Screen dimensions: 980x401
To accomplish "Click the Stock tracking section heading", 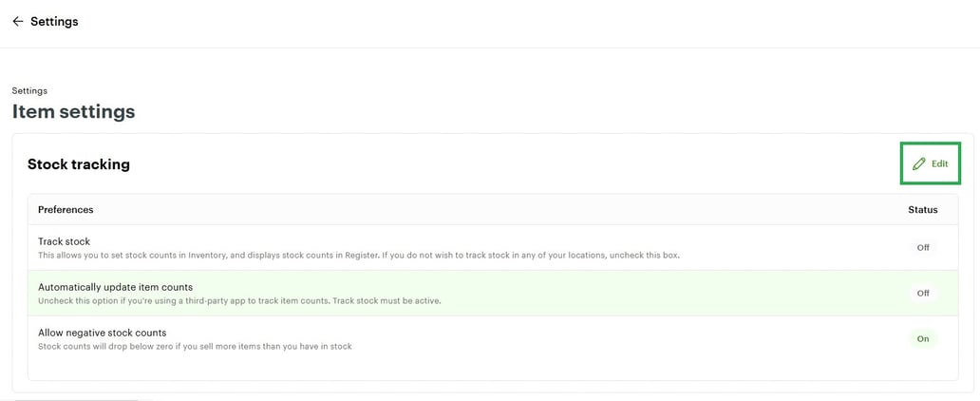I will coord(79,164).
